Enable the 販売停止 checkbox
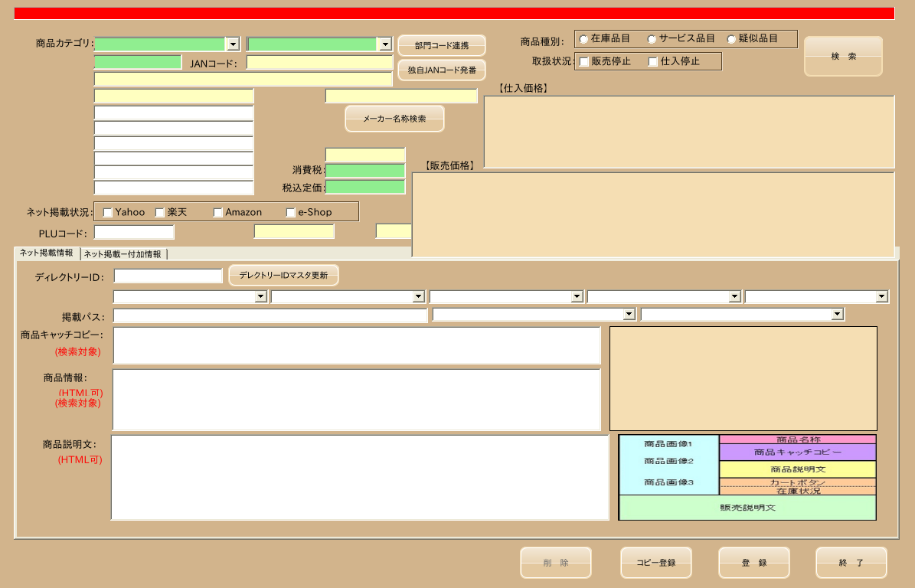The height and width of the screenshot is (588, 915). (583, 61)
